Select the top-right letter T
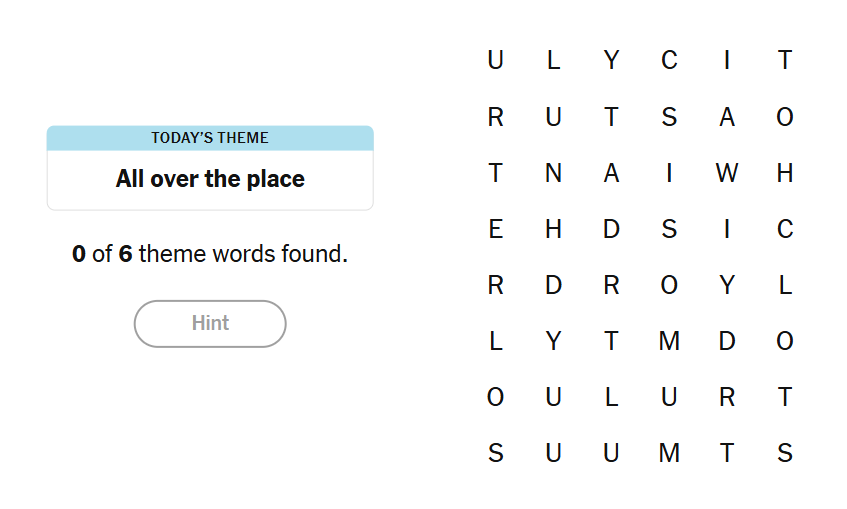Screen dimensions: 847x509 (785, 61)
